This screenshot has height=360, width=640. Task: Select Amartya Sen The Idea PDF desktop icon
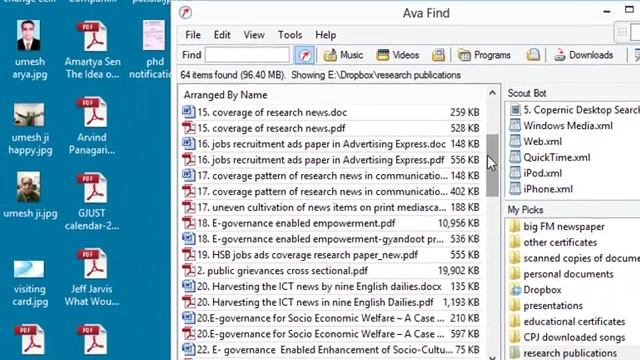(x=92, y=49)
